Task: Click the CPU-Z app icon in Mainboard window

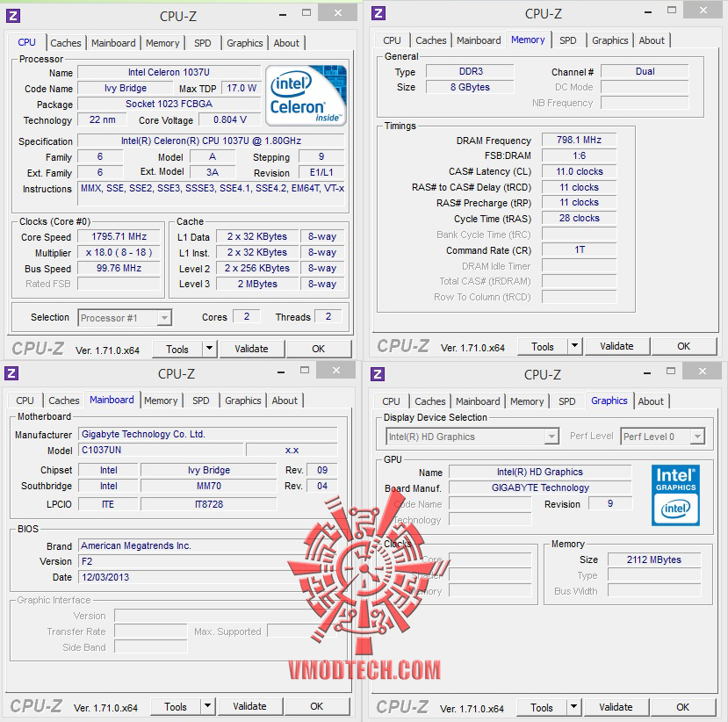Action: coord(11,373)
